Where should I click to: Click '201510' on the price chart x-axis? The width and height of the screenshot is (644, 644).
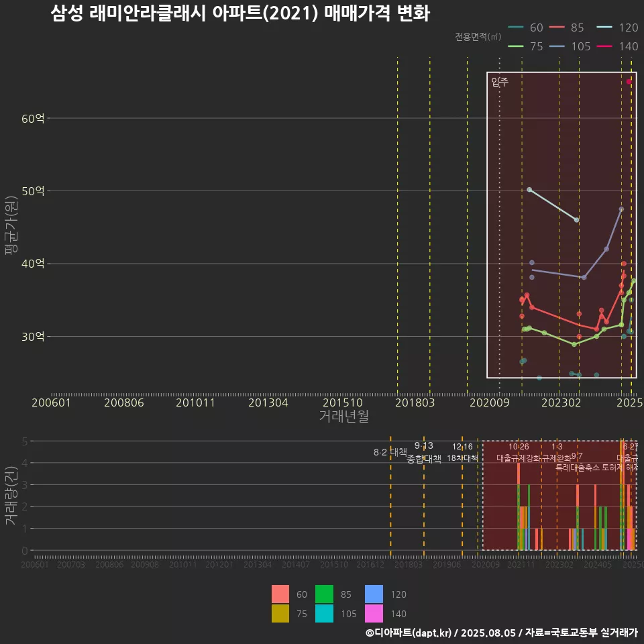(x=343, y=402)
